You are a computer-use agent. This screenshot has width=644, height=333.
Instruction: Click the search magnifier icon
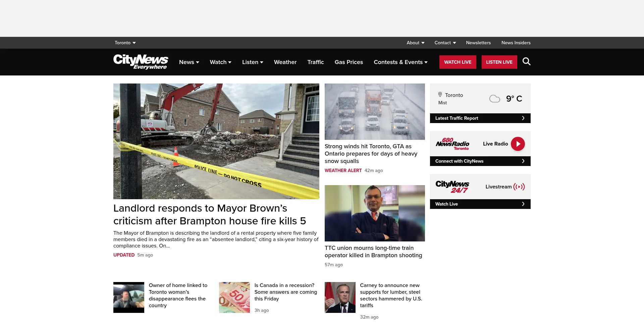click(526, 62)
